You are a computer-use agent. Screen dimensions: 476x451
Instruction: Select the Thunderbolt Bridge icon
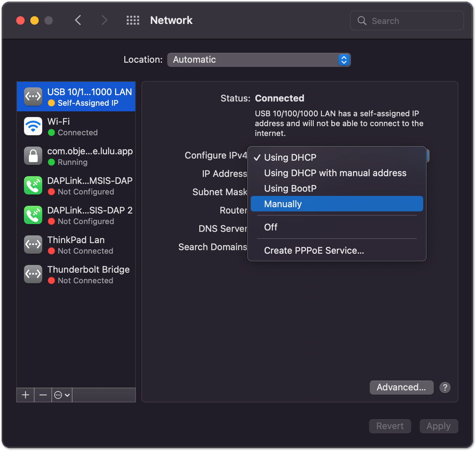point(33,274)
